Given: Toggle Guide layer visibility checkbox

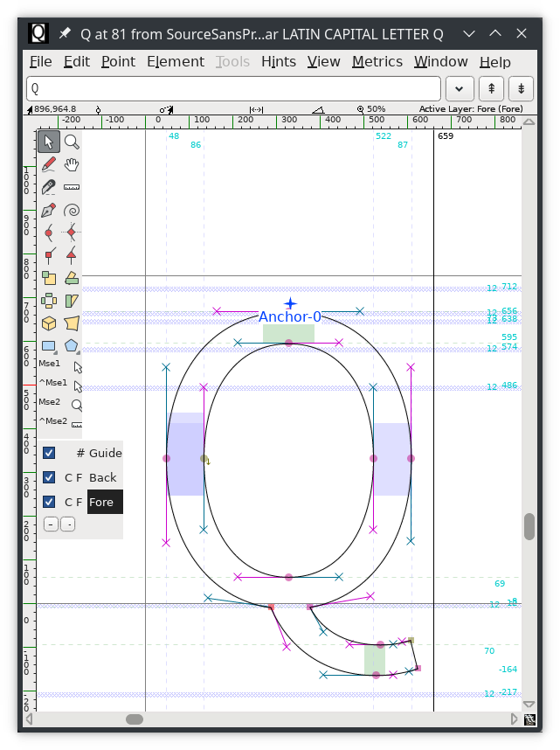Looking at the screenshot, I should (x=49, y=453).
